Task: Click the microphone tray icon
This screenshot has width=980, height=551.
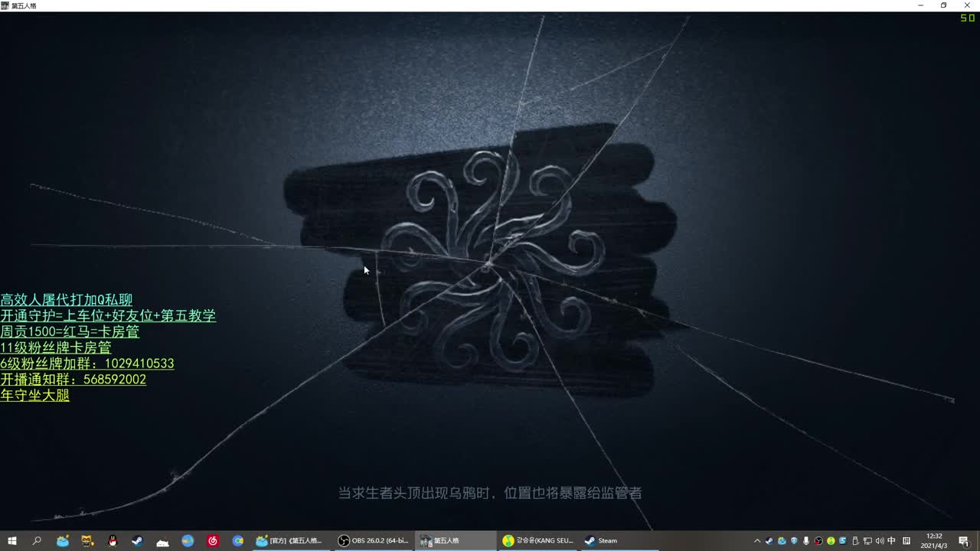Action: tap(806, 541)
